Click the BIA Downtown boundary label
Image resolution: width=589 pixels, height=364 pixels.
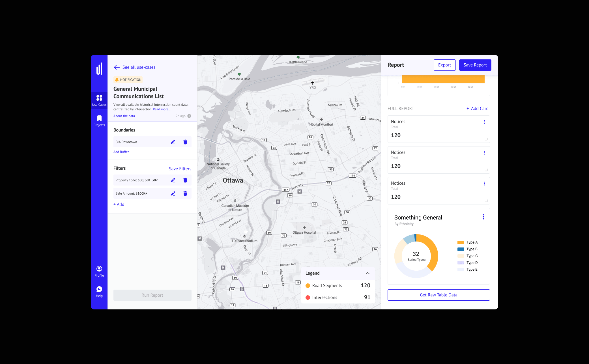[x=126, y=142]
